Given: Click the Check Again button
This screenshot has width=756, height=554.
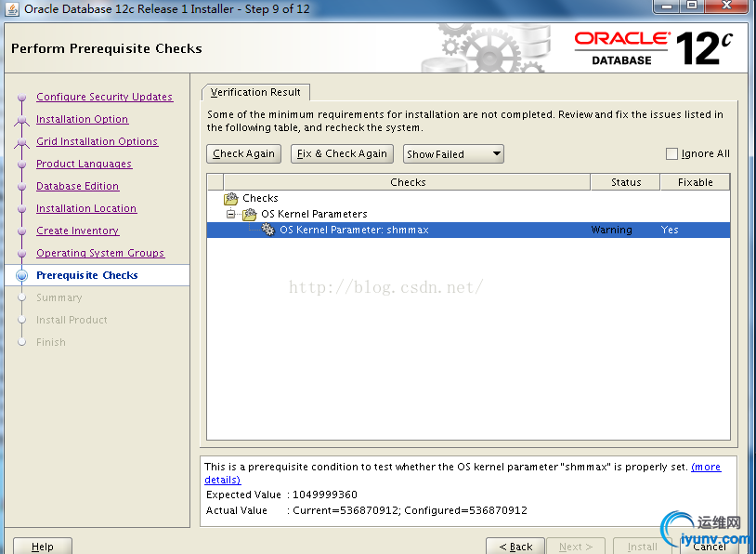Looking at the screenshot, I should [x=243, y=154].
